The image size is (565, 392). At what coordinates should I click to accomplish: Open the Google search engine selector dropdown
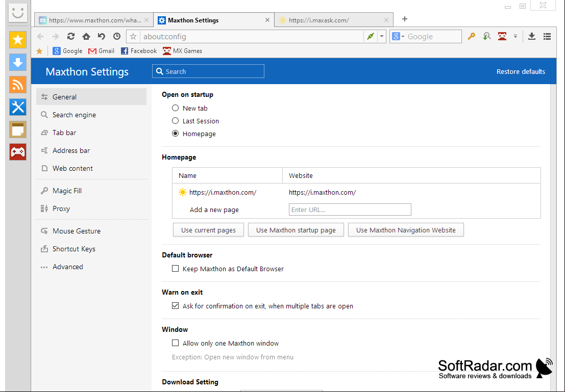point(398,36)
